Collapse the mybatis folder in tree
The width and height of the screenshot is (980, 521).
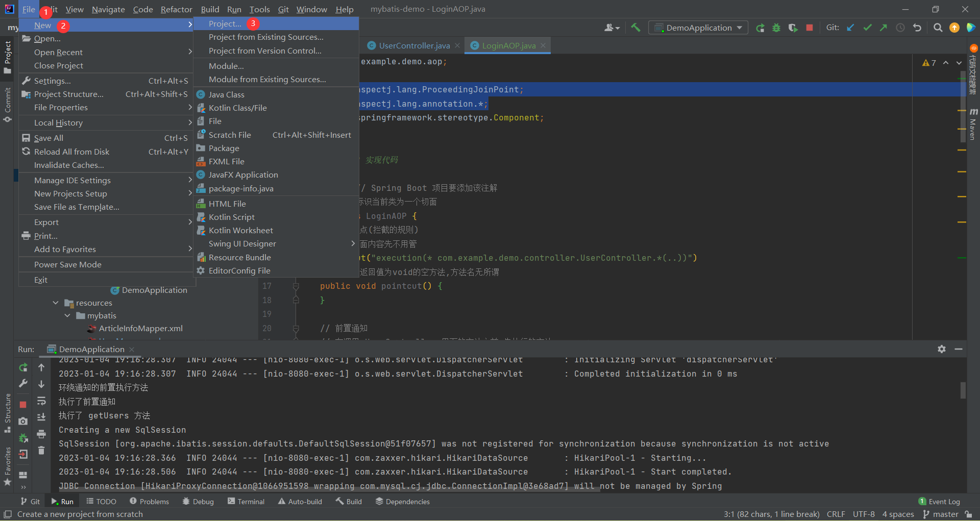(x=67, y=315)
